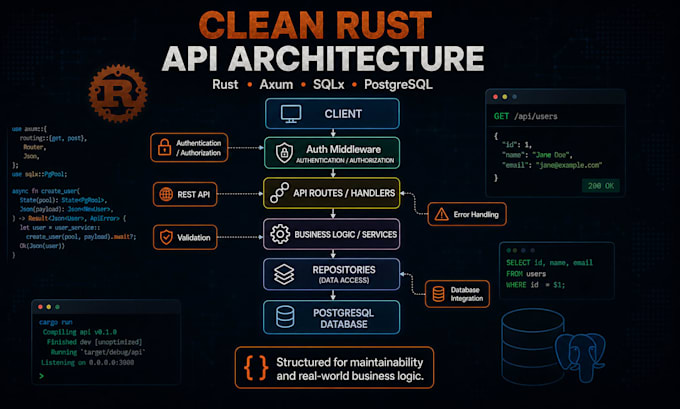Click the shield lock icon in Auth Middleware
This screenshot has width=680, height=409.
point(284,153)
